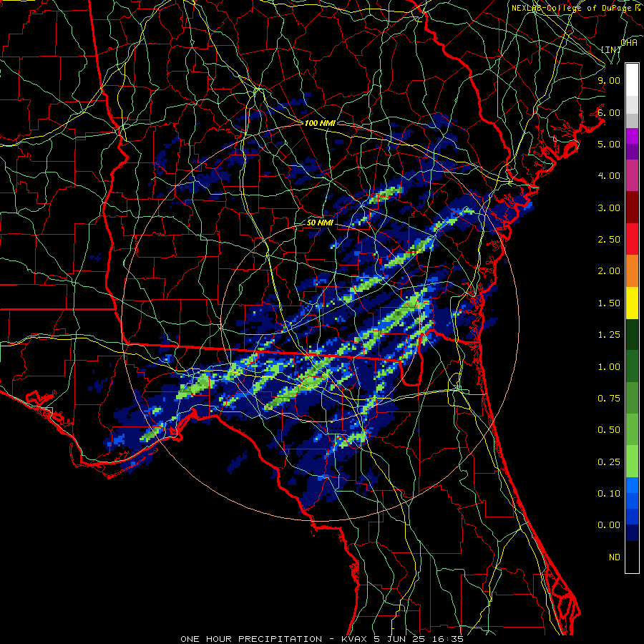Click the magenta swatch above 5.00
644x644 pixels.
point(632,136)
